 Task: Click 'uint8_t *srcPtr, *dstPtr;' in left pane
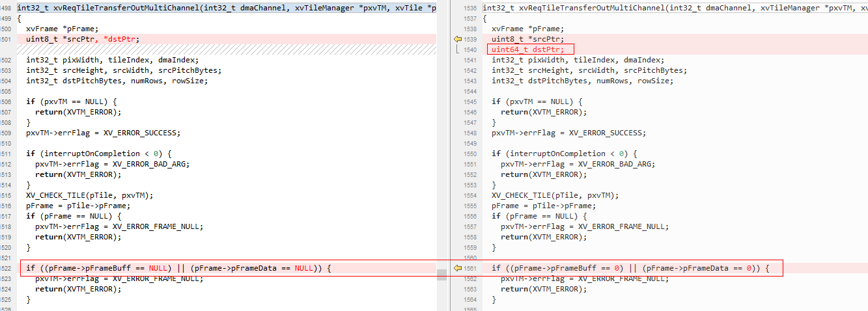pos(83,39)
